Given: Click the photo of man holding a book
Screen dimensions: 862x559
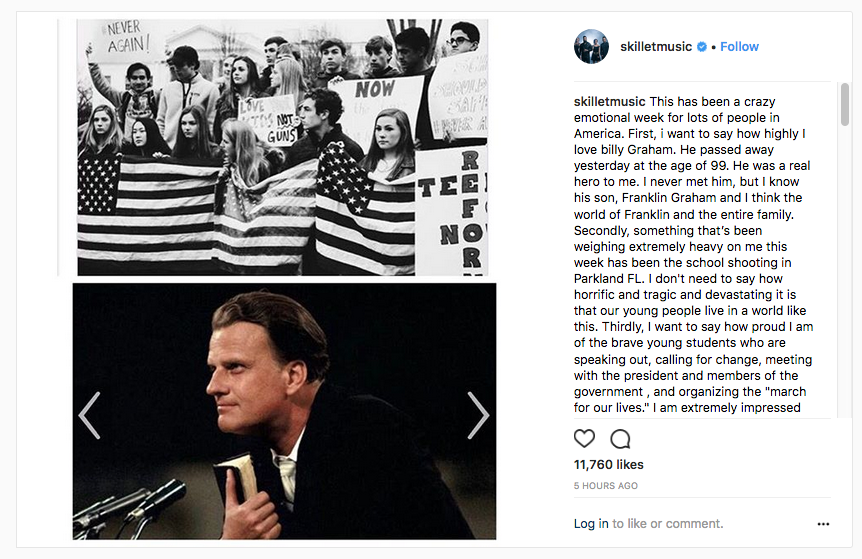Looking at the screenshot, I should pos(284,410).
